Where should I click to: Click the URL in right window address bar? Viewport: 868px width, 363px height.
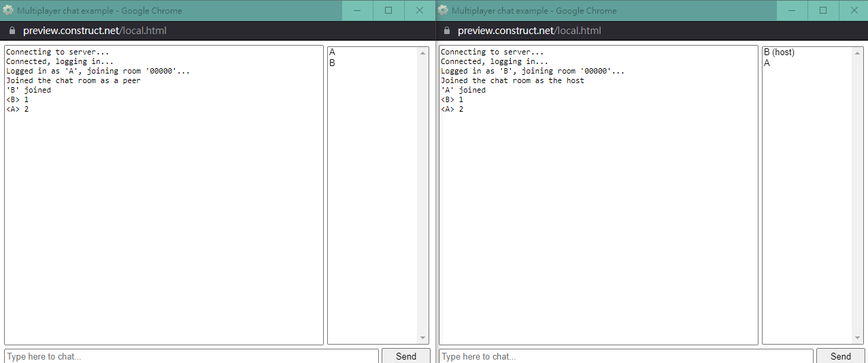529,31
